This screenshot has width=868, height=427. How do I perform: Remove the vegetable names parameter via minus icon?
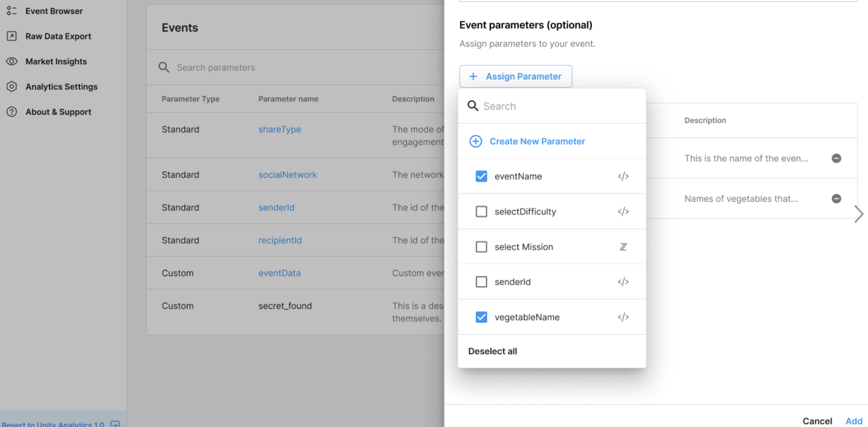click(x=836, y=199)
